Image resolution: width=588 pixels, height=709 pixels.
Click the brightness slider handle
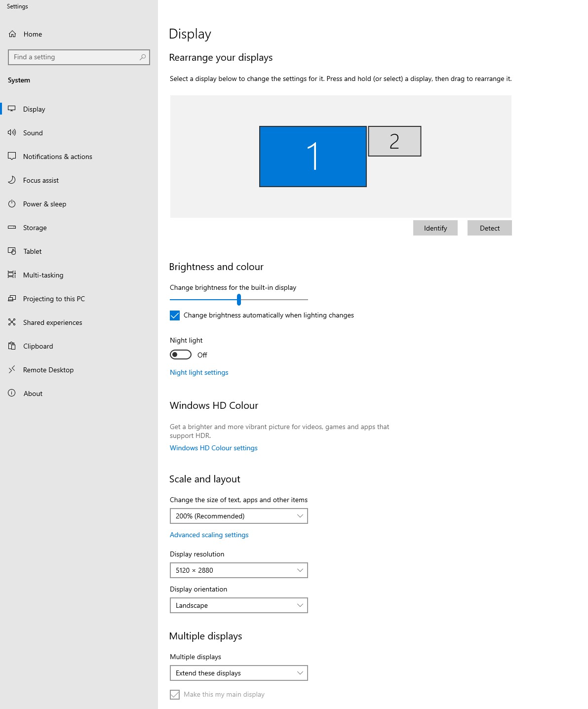[239, 300]
